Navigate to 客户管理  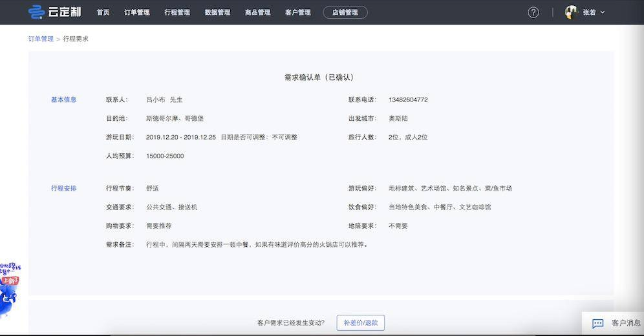(297, 12)
